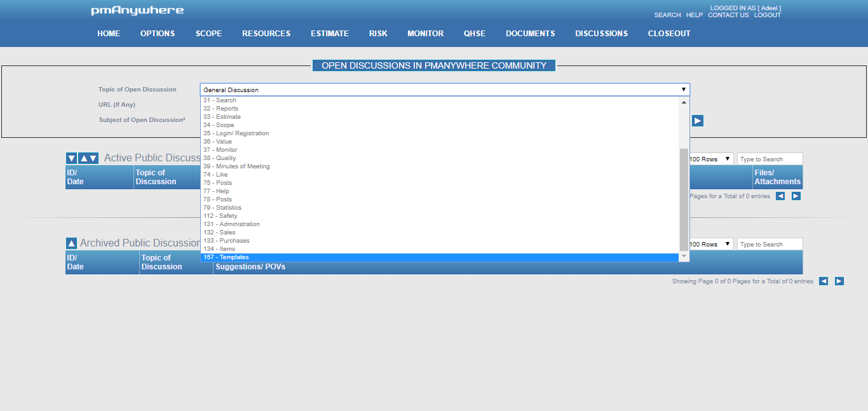Go to previous page of archived discussions
The width and height of the screenshot is (868, 411).
(x=824, y=281)
